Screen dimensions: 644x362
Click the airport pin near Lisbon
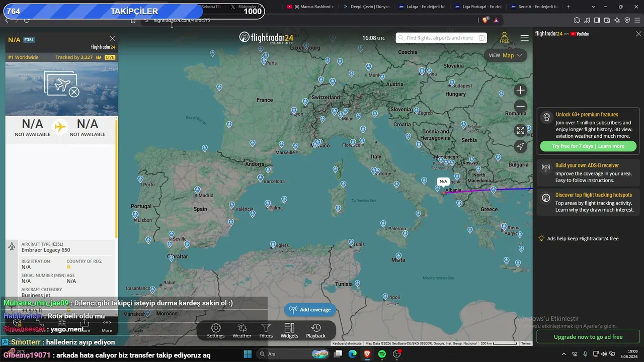coord(135,215)
